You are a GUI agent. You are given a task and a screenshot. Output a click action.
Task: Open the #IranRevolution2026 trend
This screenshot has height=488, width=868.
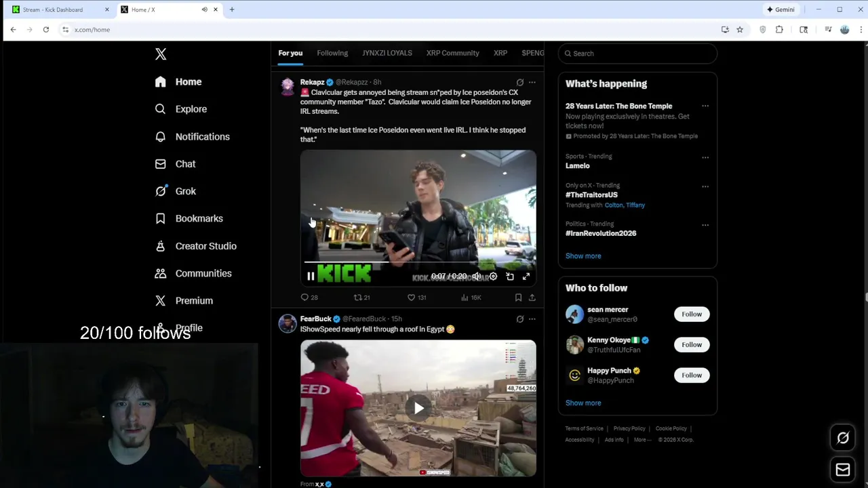601,233
